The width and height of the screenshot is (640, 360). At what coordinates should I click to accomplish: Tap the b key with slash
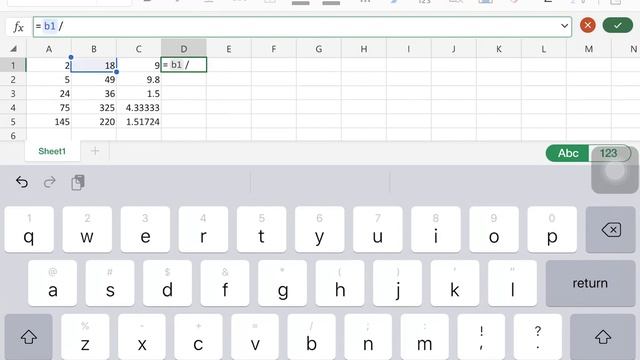(311, 337)
